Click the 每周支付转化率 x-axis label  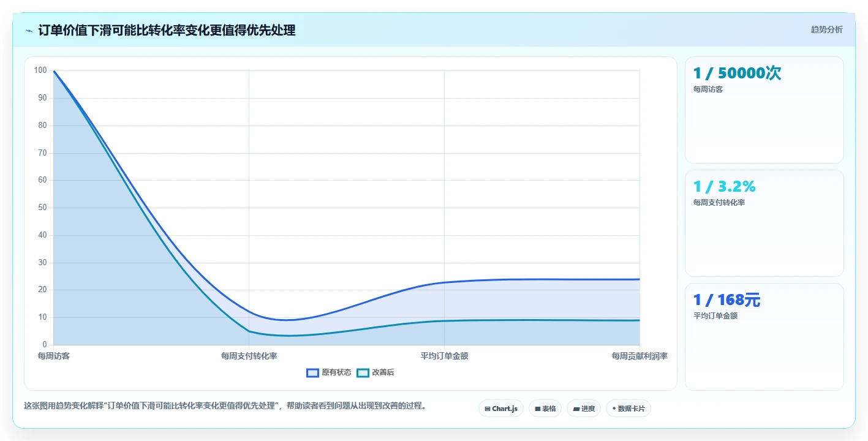click(249, 356)
